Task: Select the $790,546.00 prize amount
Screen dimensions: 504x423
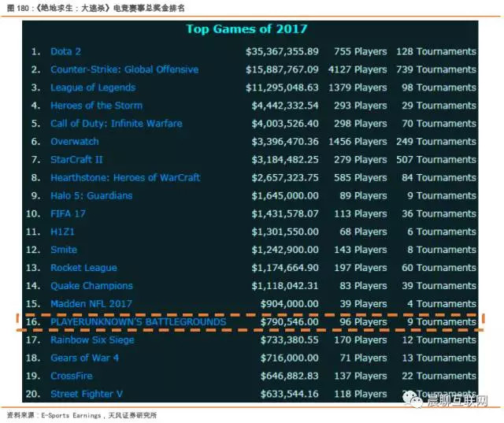Action: tap(290, 321)
